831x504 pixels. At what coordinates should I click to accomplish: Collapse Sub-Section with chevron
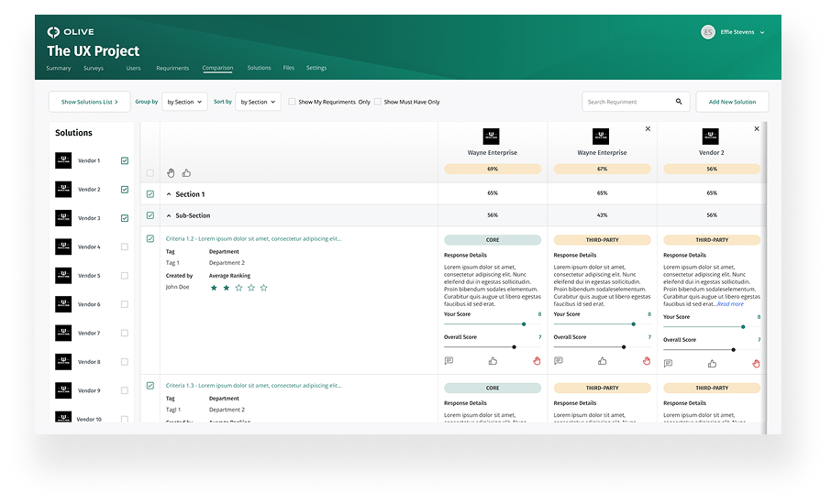169,215
